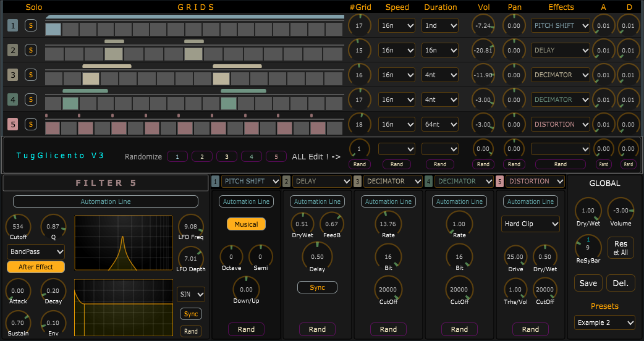Image resolution: width=644 pixels, height=341 pixels.
Task: Click the filter frequency response graph
Action: [124, 243]
